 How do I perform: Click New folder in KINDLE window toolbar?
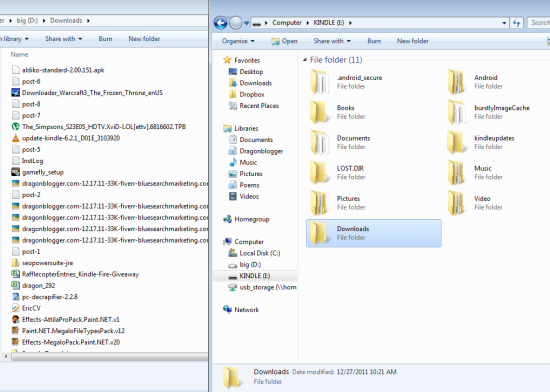[412, 41]
